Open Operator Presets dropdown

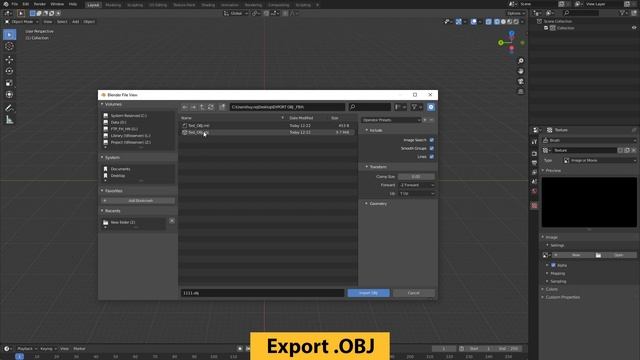click(391, 120)
